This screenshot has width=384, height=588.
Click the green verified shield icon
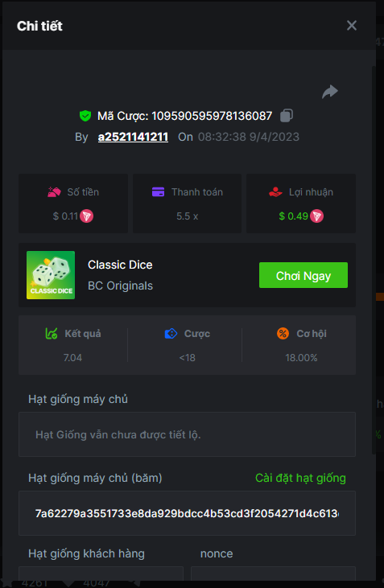pyautogui.click(x=85, y=116)
